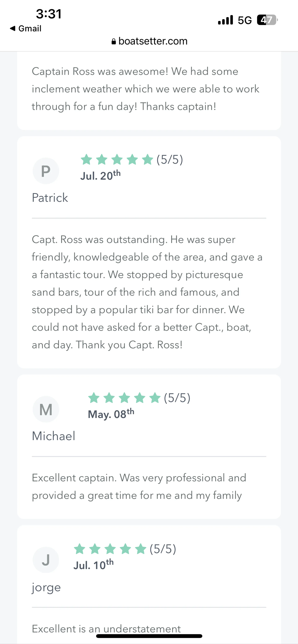The width and height of the screenshot is (298, 644).
Task: Tap the cellular signal bars icon
Action: click(225, 20)
